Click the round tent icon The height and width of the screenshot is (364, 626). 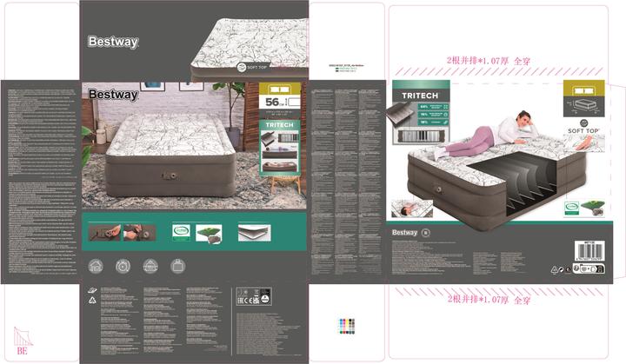(x=150, y=266)
